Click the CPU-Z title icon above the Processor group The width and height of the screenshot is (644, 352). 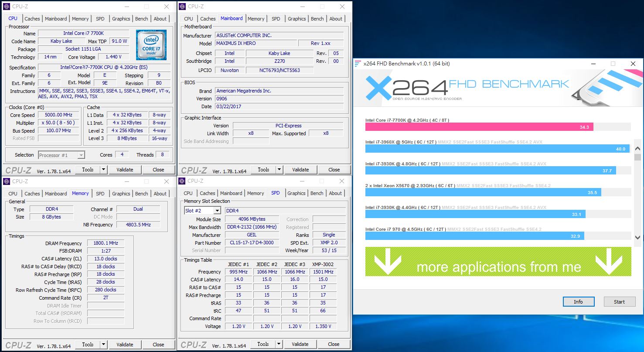[7, 7]
